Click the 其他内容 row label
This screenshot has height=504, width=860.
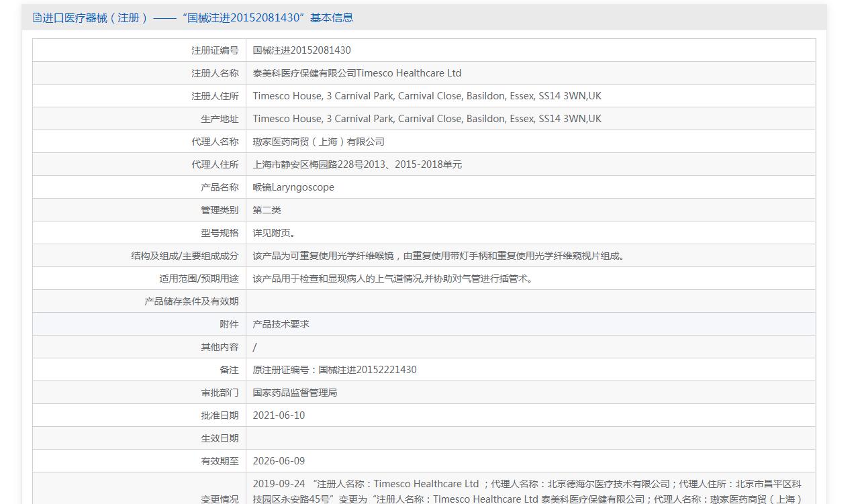click(x=220, y=347)
